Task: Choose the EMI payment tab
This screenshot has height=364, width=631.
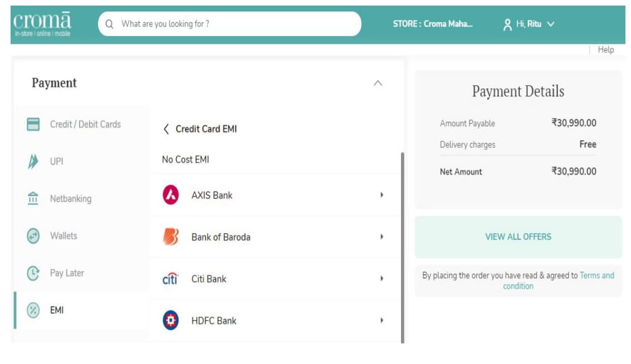Action: coord(81,310)
